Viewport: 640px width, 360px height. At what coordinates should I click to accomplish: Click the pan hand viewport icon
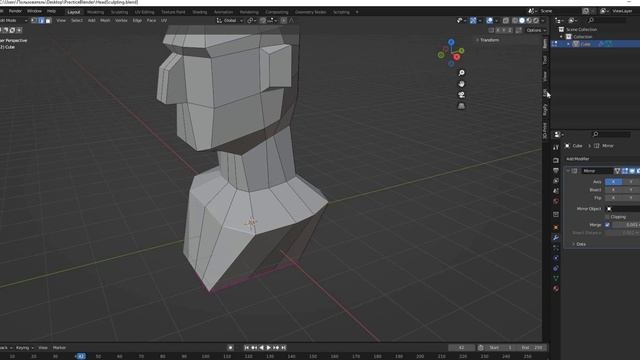coord(461,84)
